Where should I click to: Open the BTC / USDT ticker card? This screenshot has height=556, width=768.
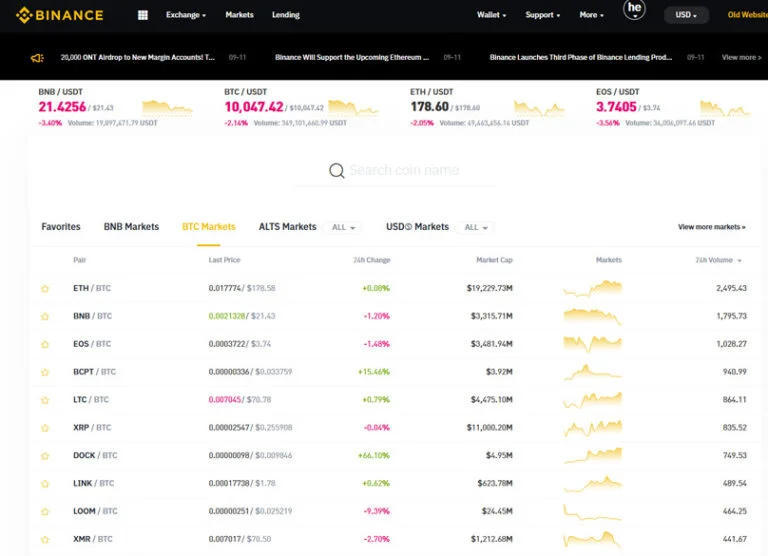click(302, 107)
